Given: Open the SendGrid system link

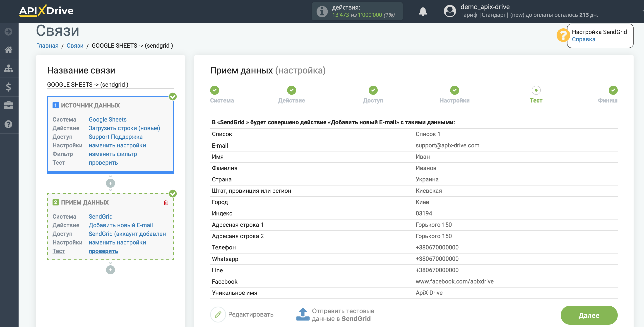Looking at the screenshot, I should pyautogui.click(x=101, y=216).
